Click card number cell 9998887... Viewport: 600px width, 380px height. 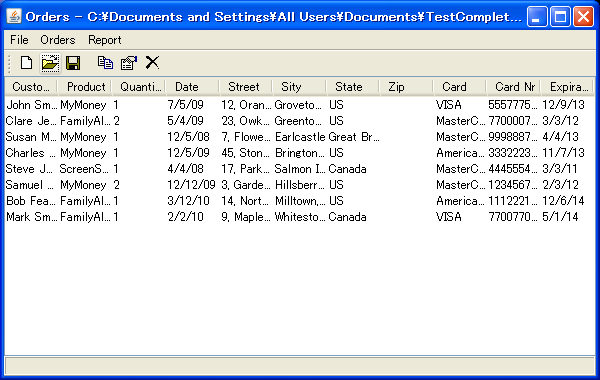tap(514, 137)
